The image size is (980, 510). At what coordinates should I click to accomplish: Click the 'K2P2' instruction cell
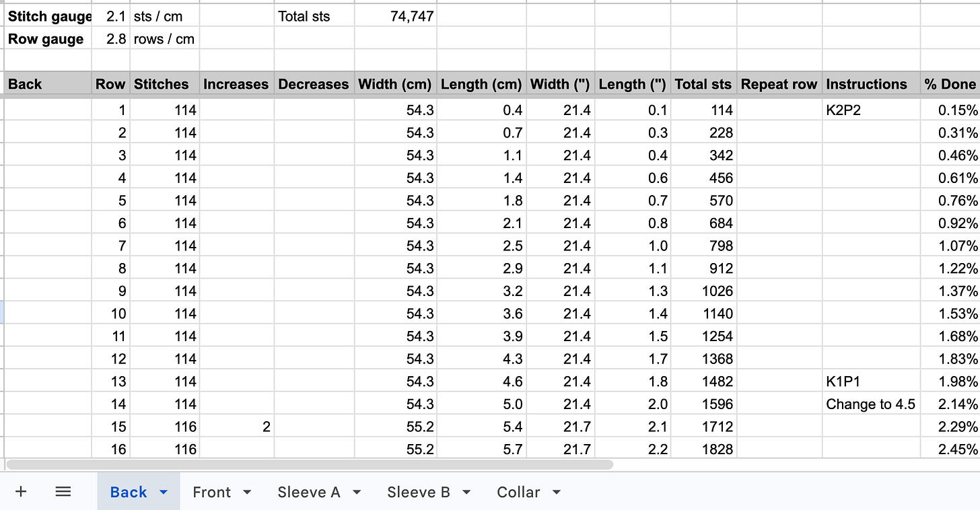click(871, 110)
